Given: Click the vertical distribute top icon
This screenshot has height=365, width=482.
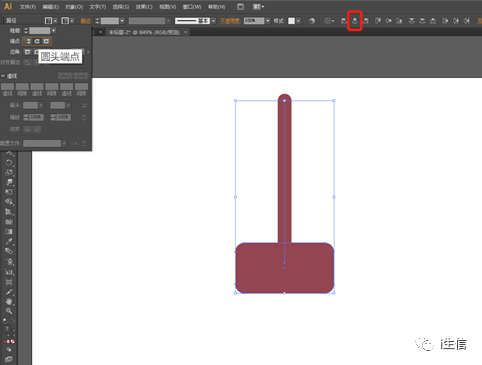Looking at the screenshot, I should 412,21.
